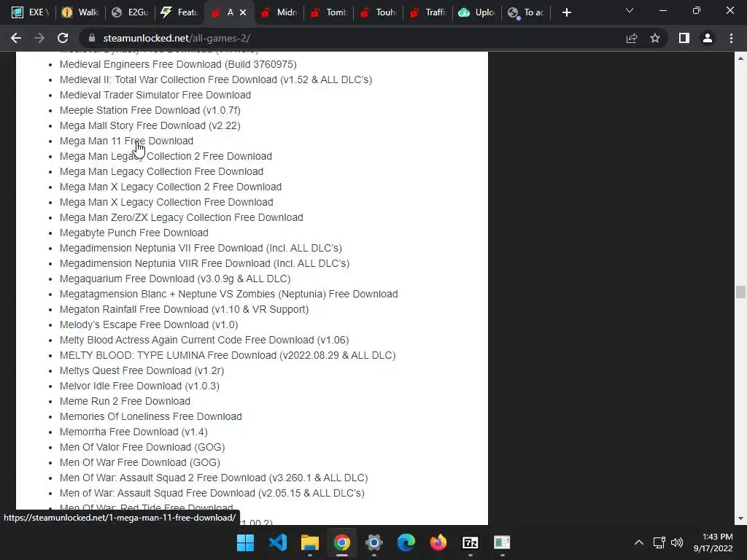Show hidden system tray icons
Screen dimensions: 747x560
click(639, 542)
